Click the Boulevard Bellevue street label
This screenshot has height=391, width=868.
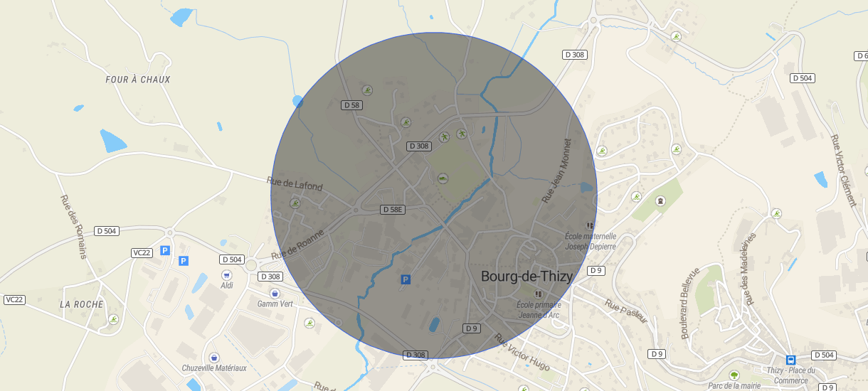coord(689,303)
